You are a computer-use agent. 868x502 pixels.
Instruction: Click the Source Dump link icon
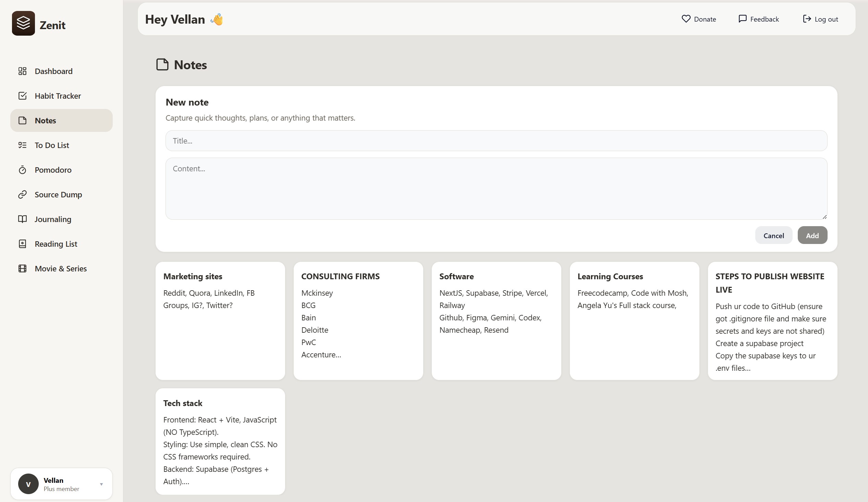click(22, 195)
